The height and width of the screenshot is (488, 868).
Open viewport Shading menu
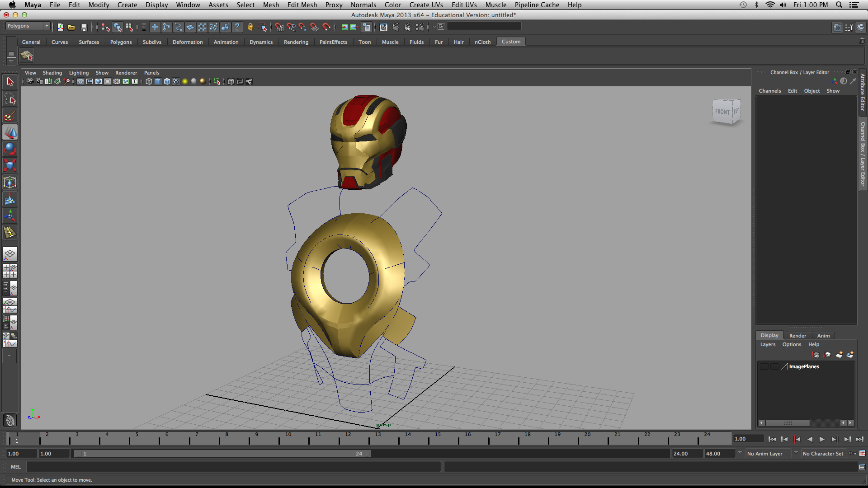pyautogui.click(x=52, y=73)
